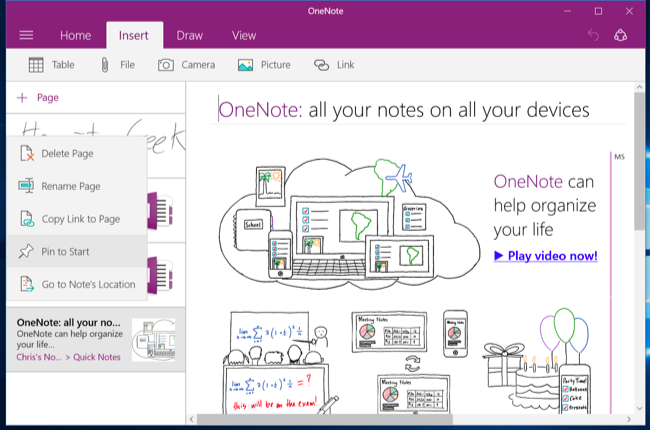Image resolution: width=650 pixels, height=430 pixels.
Task: Select Pin to Start menu entry
Action: [77, 252]
